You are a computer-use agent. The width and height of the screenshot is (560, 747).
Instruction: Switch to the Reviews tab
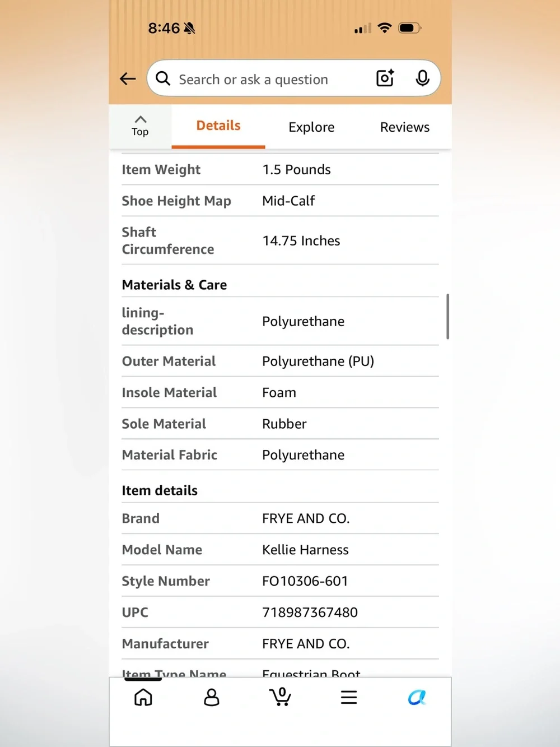[x=405, y=127]
